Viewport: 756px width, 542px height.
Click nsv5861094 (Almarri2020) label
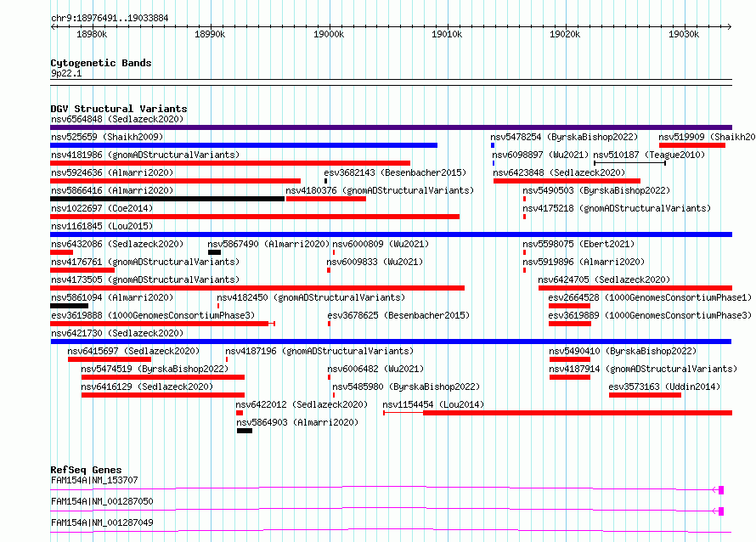click(112, 297)
